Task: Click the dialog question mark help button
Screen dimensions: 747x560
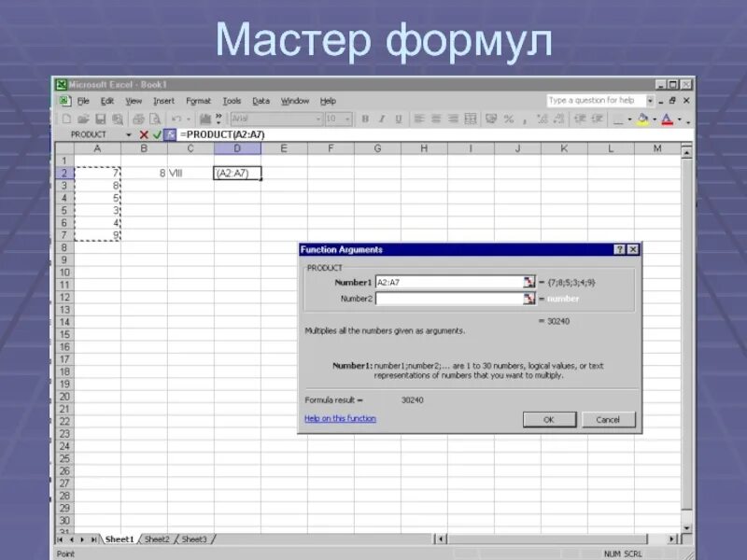Action: tap(619, 249)
